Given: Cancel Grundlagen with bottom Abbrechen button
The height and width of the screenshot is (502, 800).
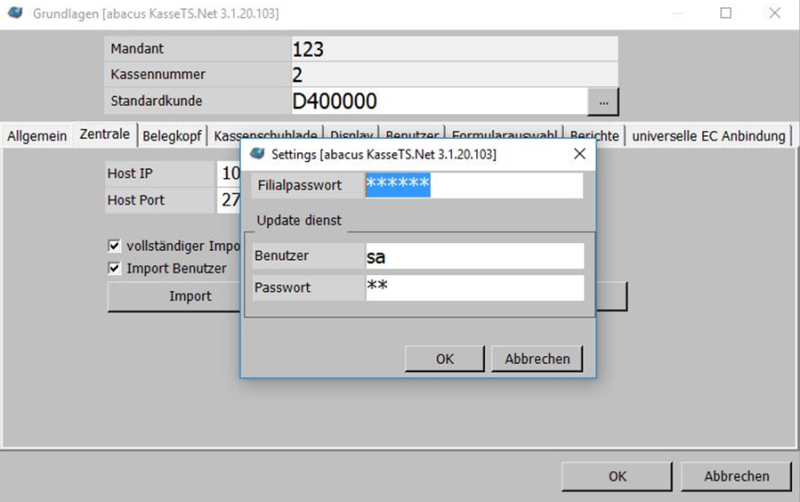Looking at the screenshot, I should click(x=736, y=476).
